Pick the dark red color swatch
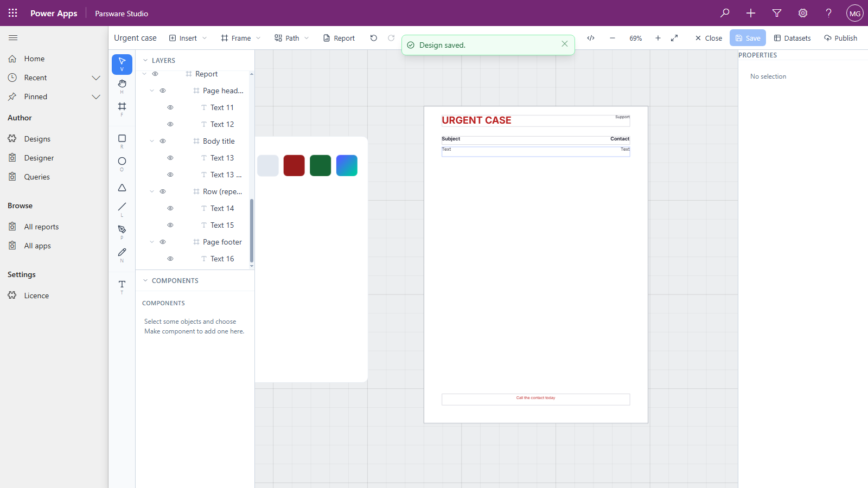This screenshot has height=488, width=868. click(x=294, y=165)
